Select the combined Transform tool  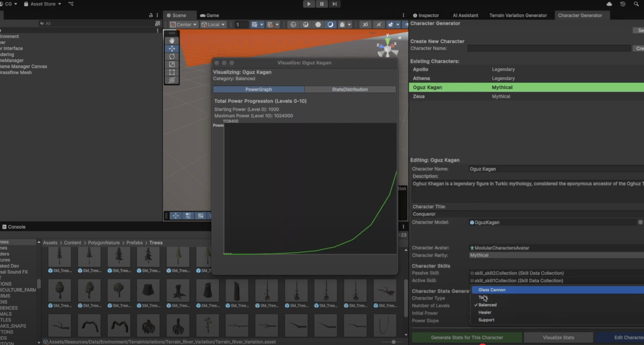tap(172, 80)
